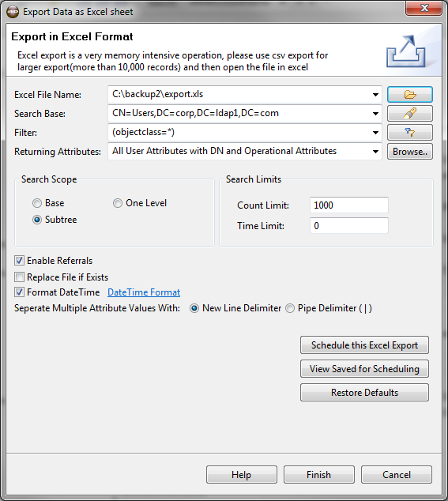Toggle the Enable Referrals checkbox
This screenshot has width=448, height=501.
tap(19, 261)
